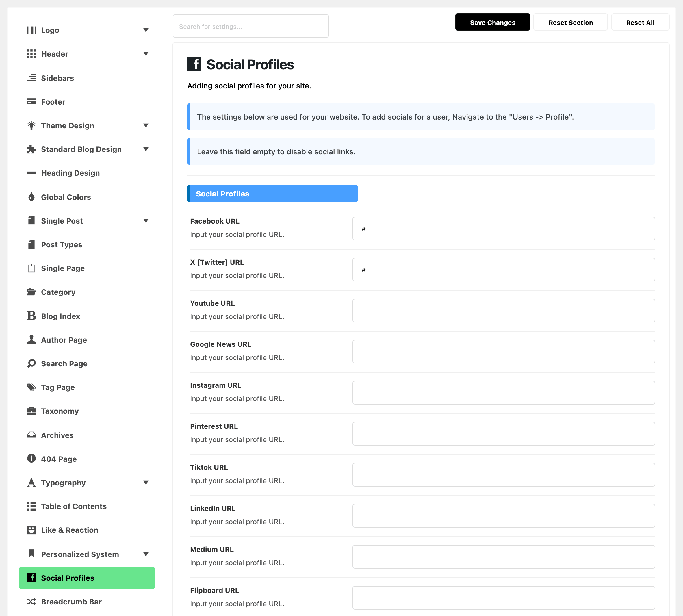The height and width of the screenshot is (616, 683).
Task: Click the Like & Reaction smiley icon
Action: (31, 530)
